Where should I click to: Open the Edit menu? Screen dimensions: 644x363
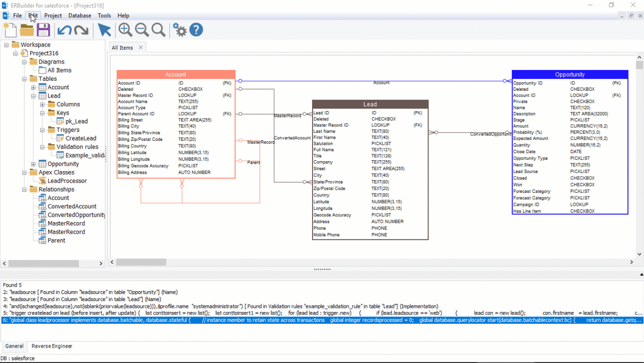(33, 15)
